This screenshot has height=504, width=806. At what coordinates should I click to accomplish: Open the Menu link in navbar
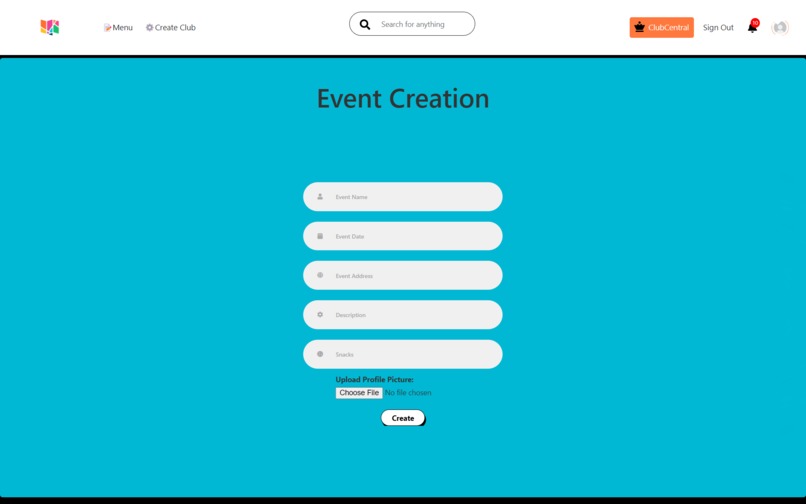click(118, 28)
